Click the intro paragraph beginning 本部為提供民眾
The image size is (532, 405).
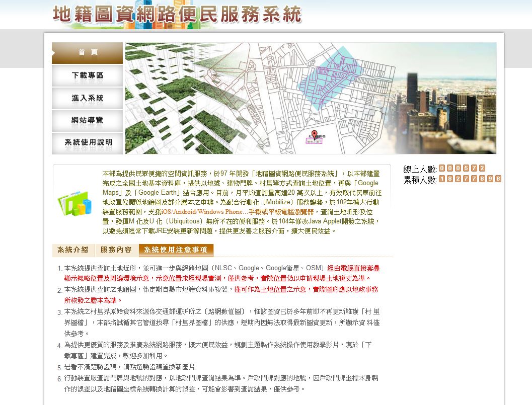click(x=242, y=202)
